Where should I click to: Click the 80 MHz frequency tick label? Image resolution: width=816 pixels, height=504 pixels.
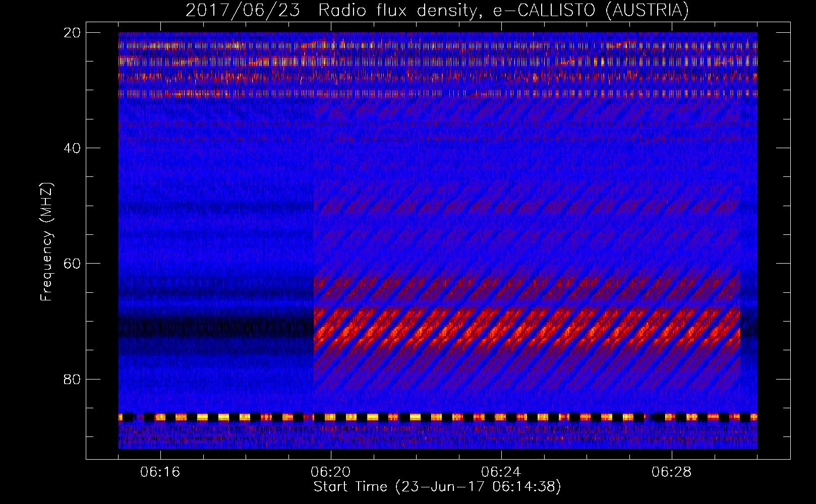[x=72, y=379]
